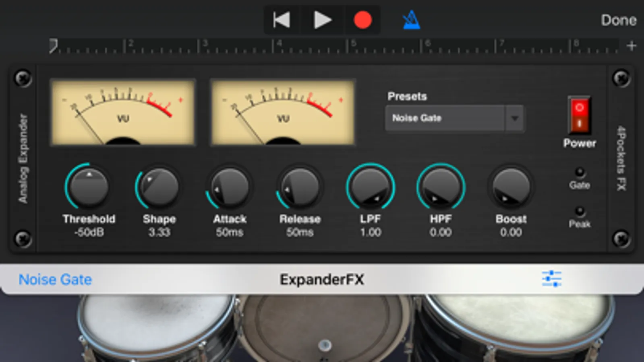Click the right VU meter
Screen dimensions: 644x362
pyautogui.click(x=283, y=112)
